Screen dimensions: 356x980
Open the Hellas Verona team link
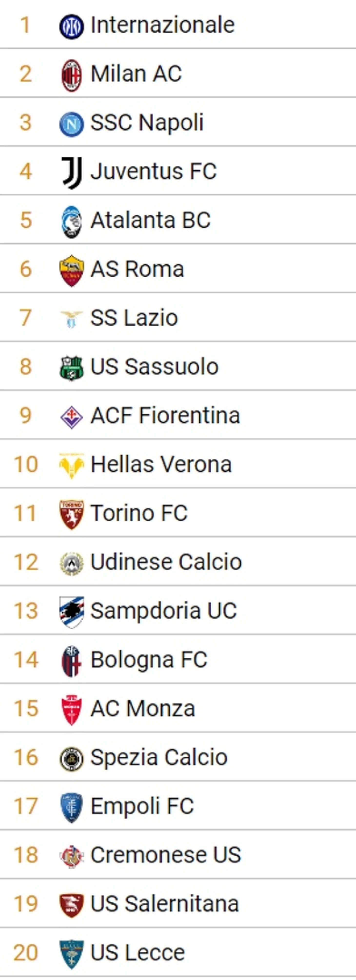pyautogui.click(x=161, y=464)
